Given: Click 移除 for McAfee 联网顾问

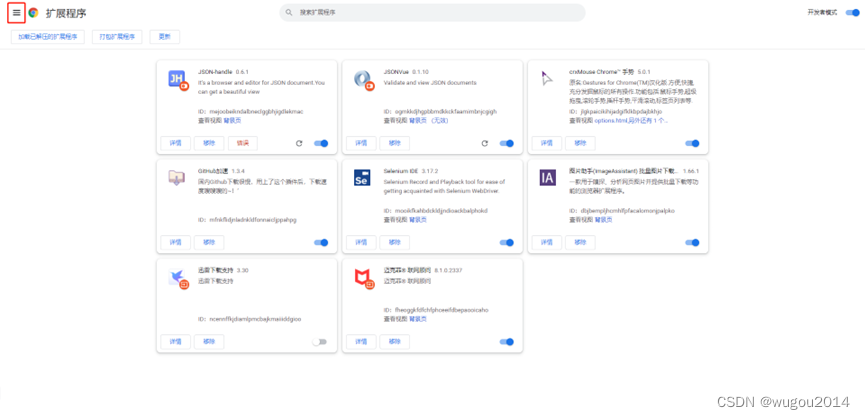Looking at the screenshot, I should coord(394,342).
